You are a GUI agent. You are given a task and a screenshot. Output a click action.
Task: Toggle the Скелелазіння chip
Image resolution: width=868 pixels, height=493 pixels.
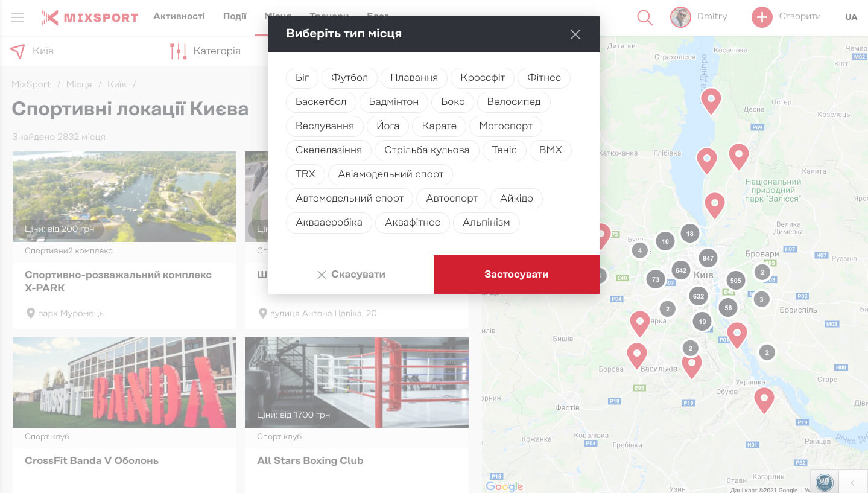pos(328,150)
